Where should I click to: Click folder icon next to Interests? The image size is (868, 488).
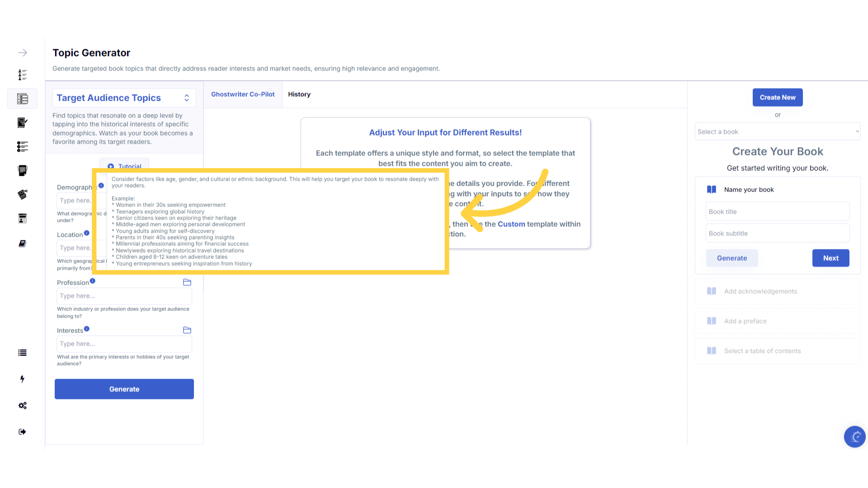point(187,330)
